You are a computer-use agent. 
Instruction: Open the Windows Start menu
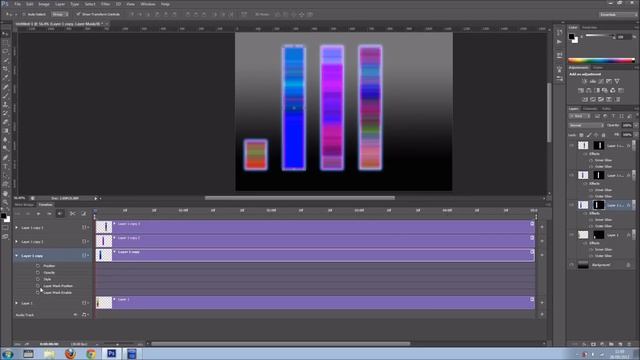tap(7, 354)
